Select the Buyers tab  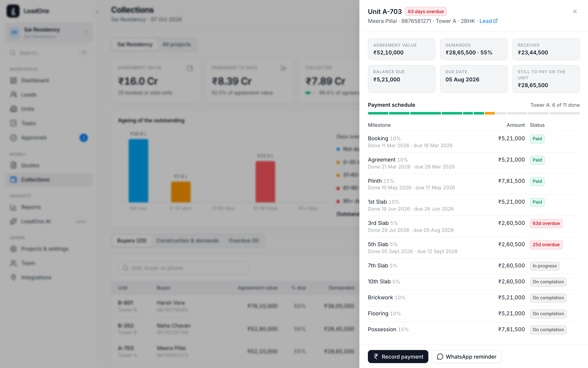click(x=132, y=241)
